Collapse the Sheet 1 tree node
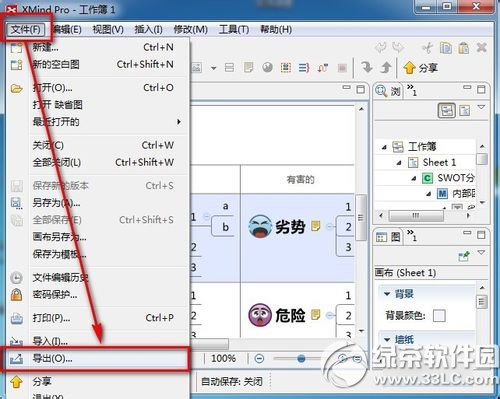Screen dimensions: 500x399 [399, 163]
